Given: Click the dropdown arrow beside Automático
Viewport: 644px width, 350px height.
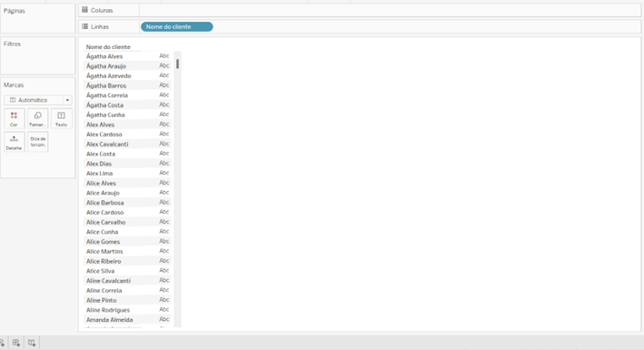Looking at the screenshot, I should point(67,100).
